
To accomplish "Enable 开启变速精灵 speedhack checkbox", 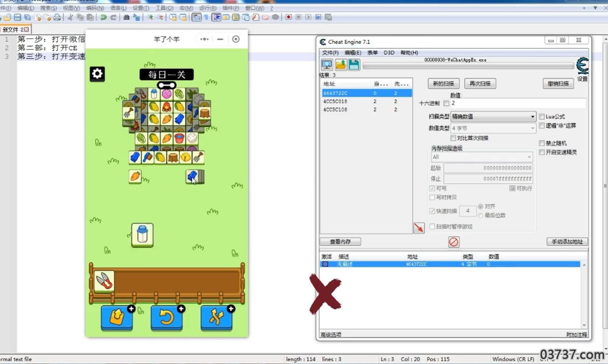I will 542,152.
